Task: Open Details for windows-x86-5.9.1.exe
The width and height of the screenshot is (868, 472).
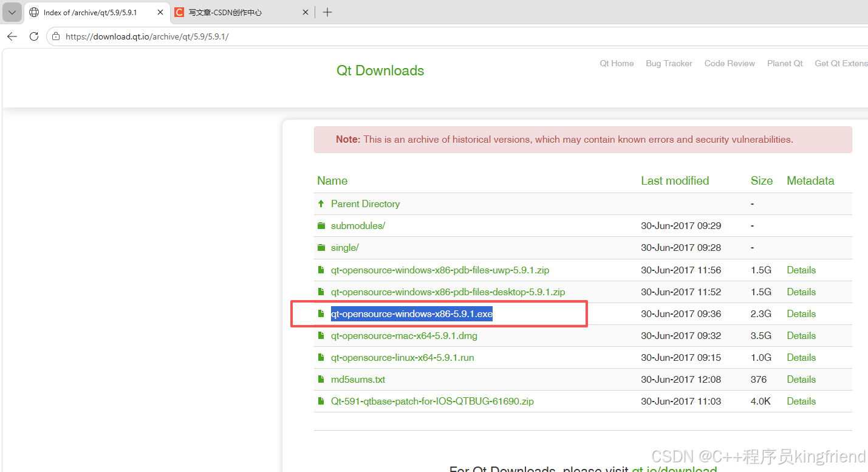Action: tap(801, 313)
